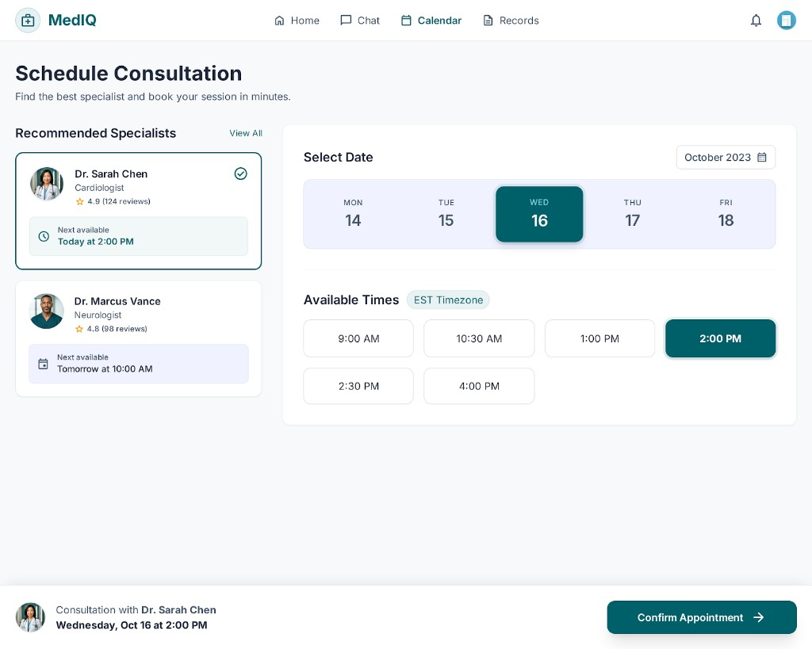Click Dr. Sarah Chen's photo in specialist card
The height and width of the screenshot is (649, 812).
47,184
